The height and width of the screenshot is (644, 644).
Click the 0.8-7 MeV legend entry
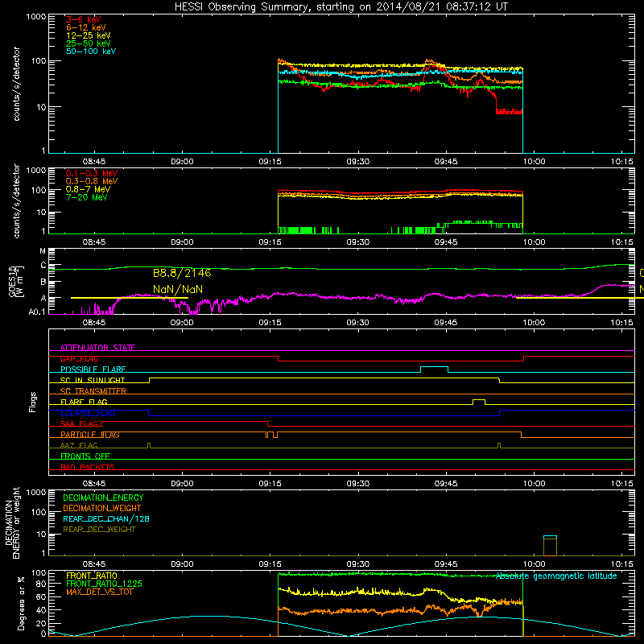coord(88,189)
